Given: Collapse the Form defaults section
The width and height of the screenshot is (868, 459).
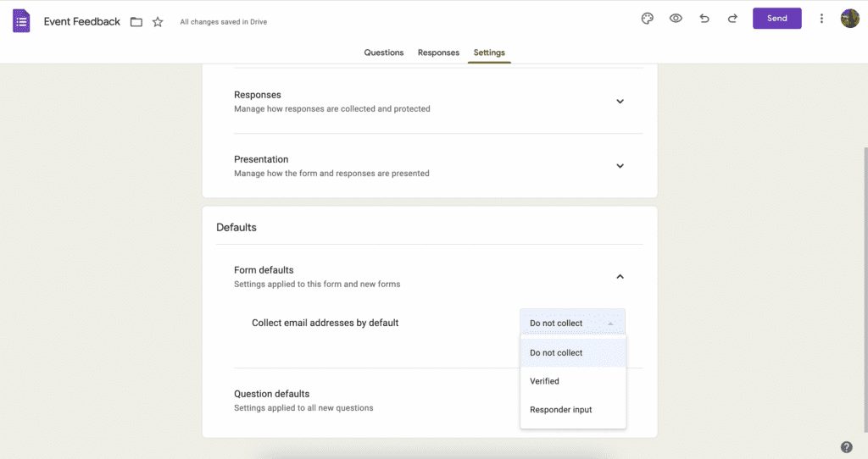Looking at the screenshot, I should [x=620, y=277].
